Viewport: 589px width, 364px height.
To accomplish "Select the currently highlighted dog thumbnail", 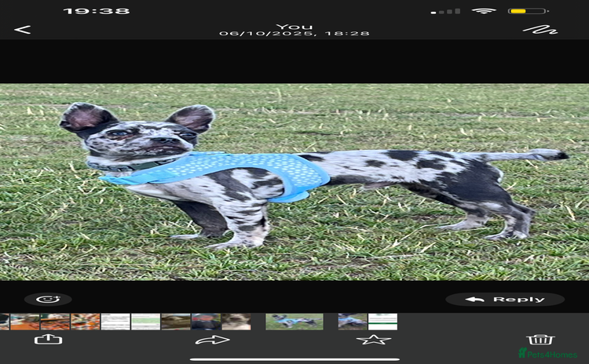I will (x=294, y=321).
